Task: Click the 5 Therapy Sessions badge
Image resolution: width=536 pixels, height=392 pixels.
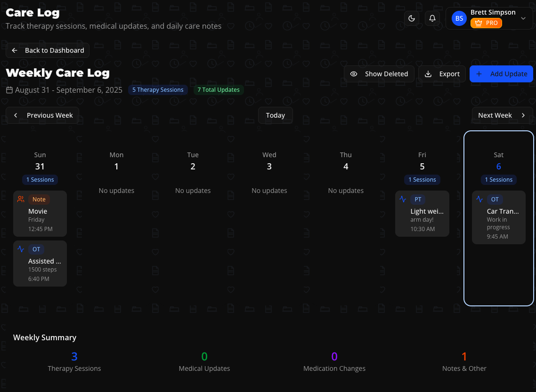Action: click(x=158, y=89)
